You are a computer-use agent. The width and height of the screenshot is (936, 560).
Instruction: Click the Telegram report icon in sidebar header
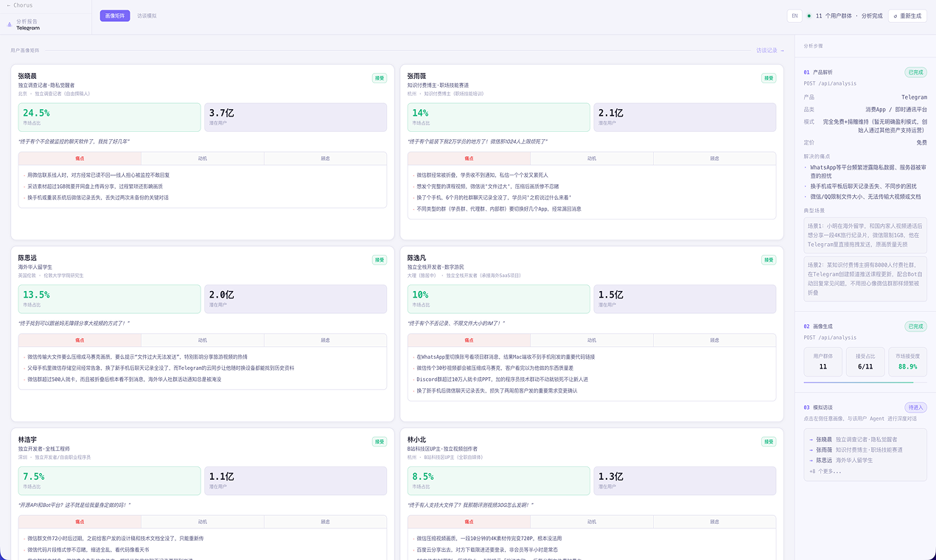coord(10,24)
